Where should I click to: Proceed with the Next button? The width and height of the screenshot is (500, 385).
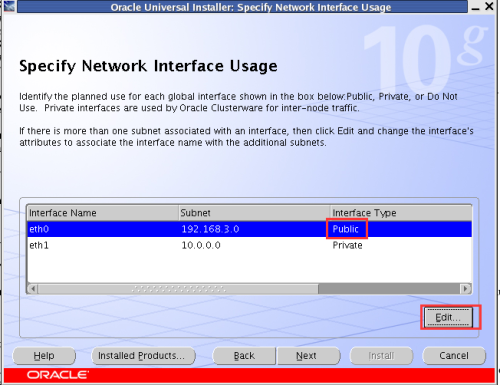pyautogui.click(x=309, y=356)
